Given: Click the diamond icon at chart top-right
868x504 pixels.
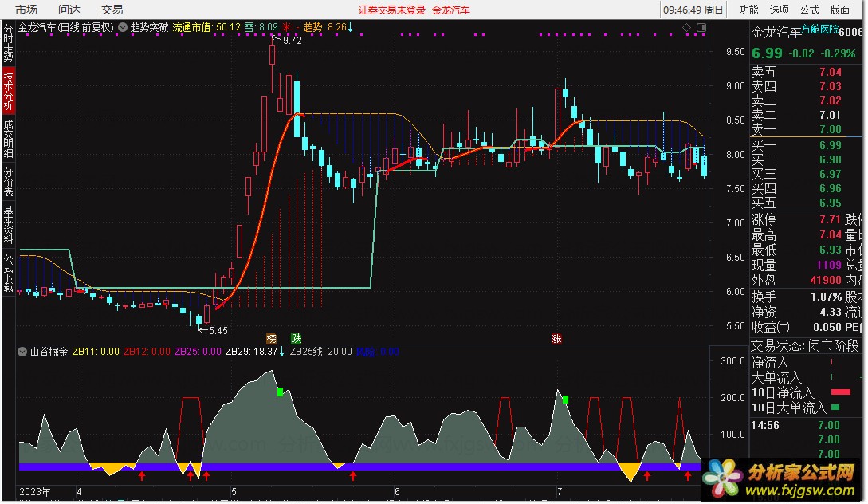Looking at the screenshot, I should (x=686, y=27).
